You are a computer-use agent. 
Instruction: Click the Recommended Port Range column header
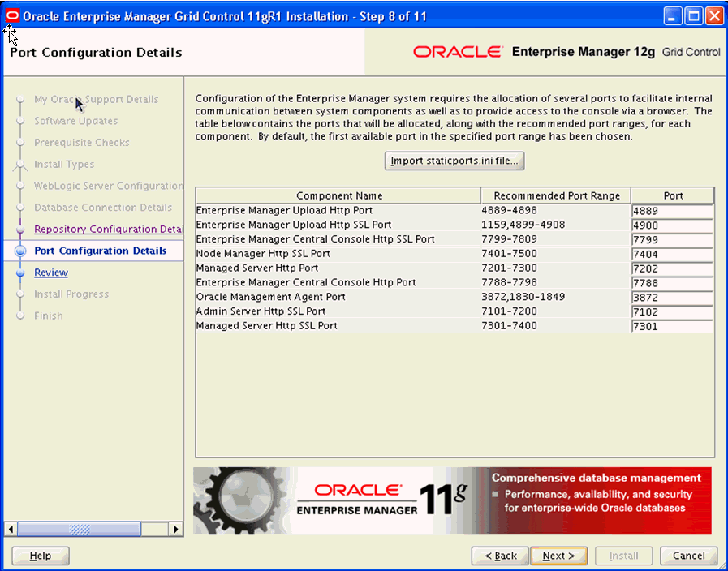tap(556, 195)
